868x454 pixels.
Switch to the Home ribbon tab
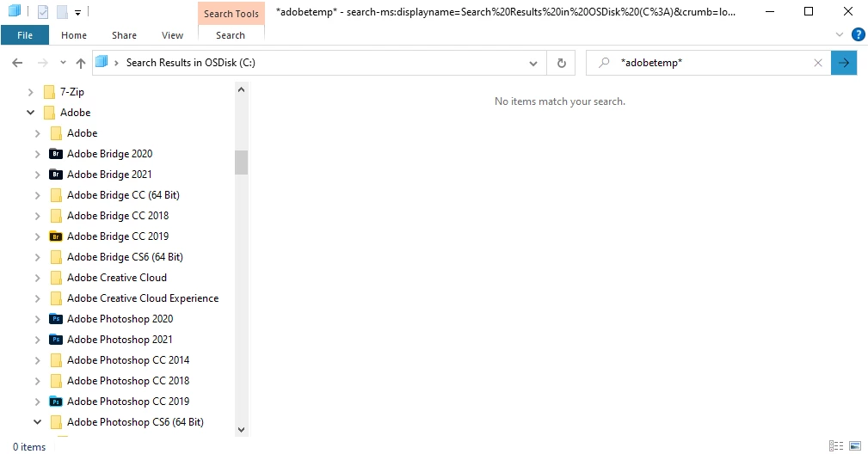click(74, 35)
